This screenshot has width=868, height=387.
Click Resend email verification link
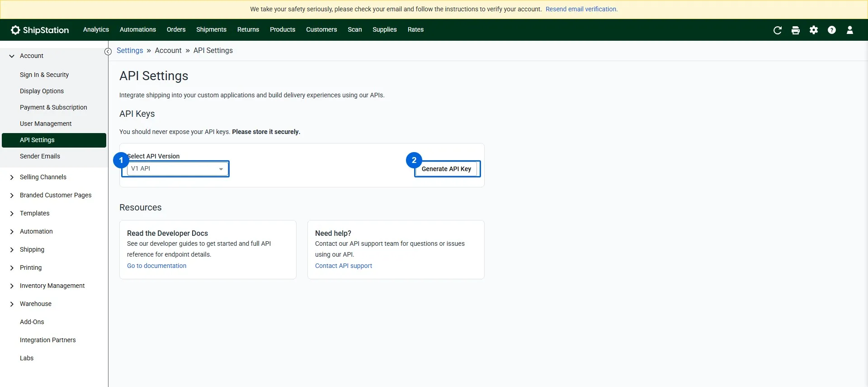[581, 9]
